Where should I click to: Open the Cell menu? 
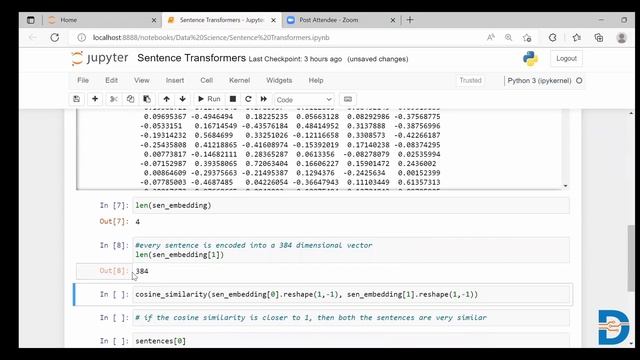[207, 80]
